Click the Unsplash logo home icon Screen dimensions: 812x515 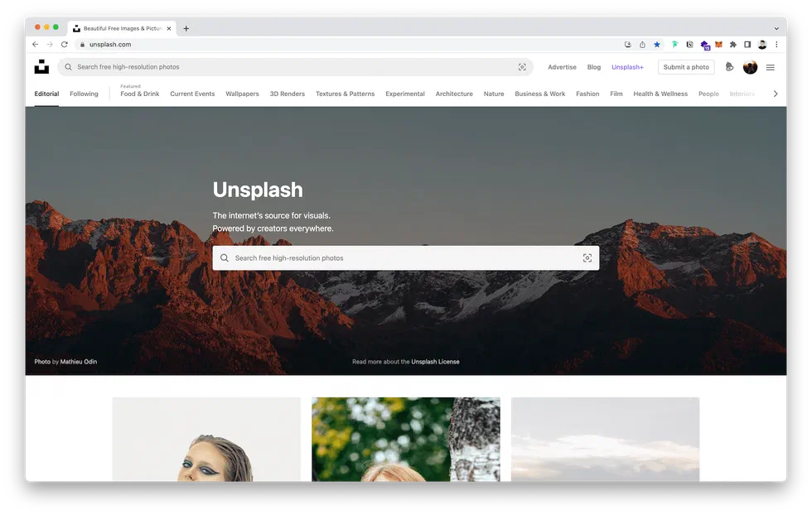41,67
